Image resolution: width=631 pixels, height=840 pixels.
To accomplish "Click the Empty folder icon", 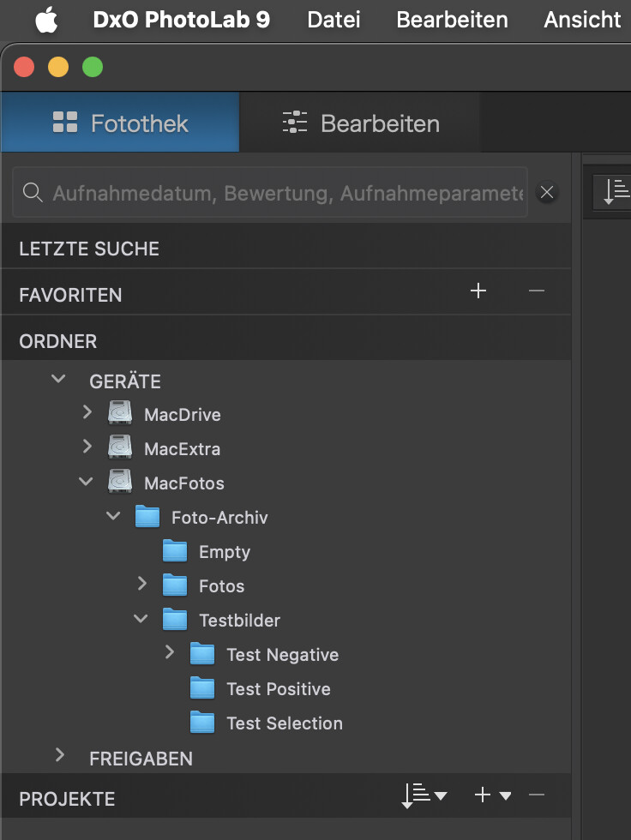I will (x=175, y=550).
